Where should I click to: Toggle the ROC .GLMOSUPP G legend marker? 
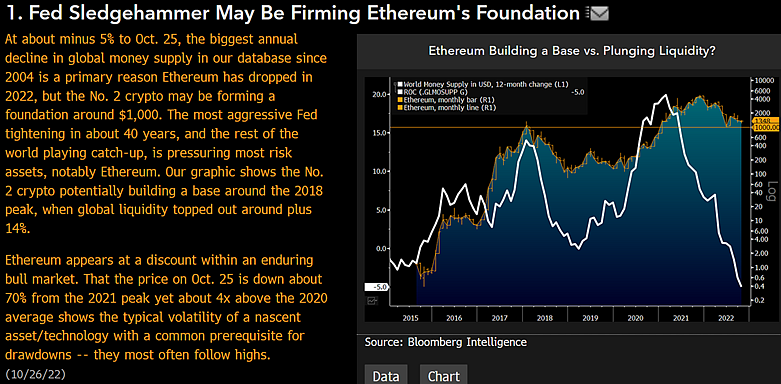(x=398, y=92)
